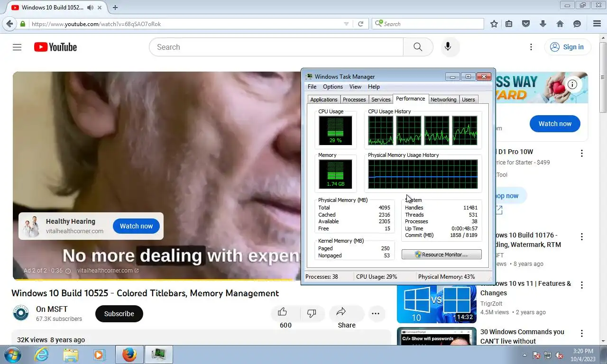This screenshot has height=364, width=607.
Task: Open a new browser tab with the plus
Action: tap(115, 7)
